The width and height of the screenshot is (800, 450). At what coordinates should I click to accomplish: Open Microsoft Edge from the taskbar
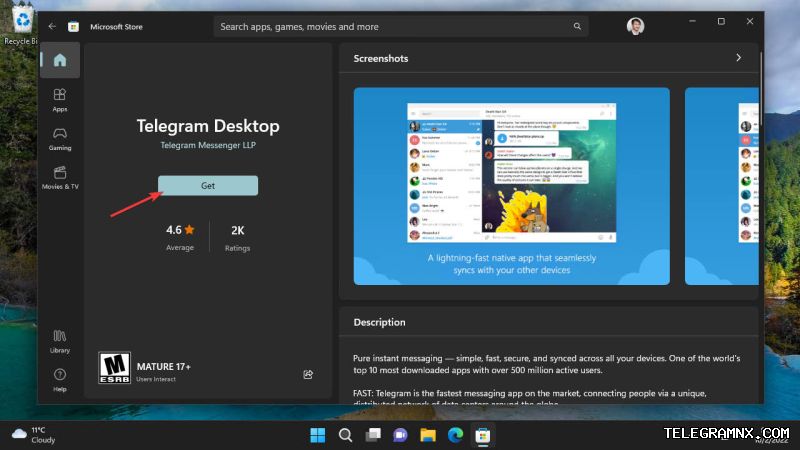[x=455, y=435]
